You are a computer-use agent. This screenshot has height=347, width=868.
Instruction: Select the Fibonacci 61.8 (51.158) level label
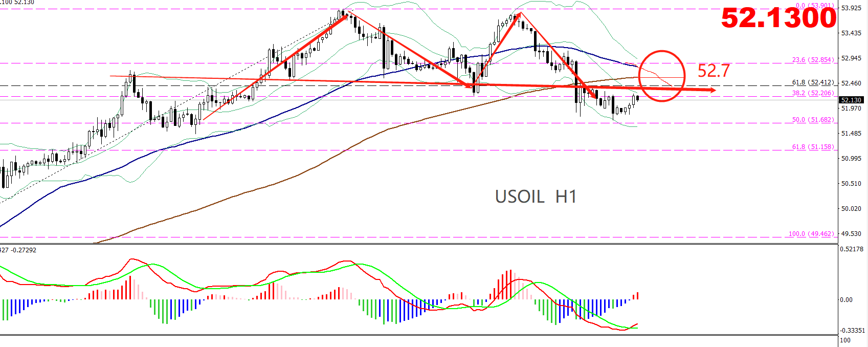click(x=813, y=147)
